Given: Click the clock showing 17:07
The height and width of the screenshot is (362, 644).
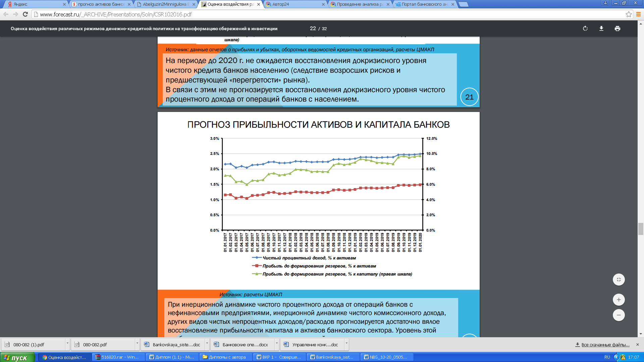Looking at the screenshot, I should tap(634, 357).
